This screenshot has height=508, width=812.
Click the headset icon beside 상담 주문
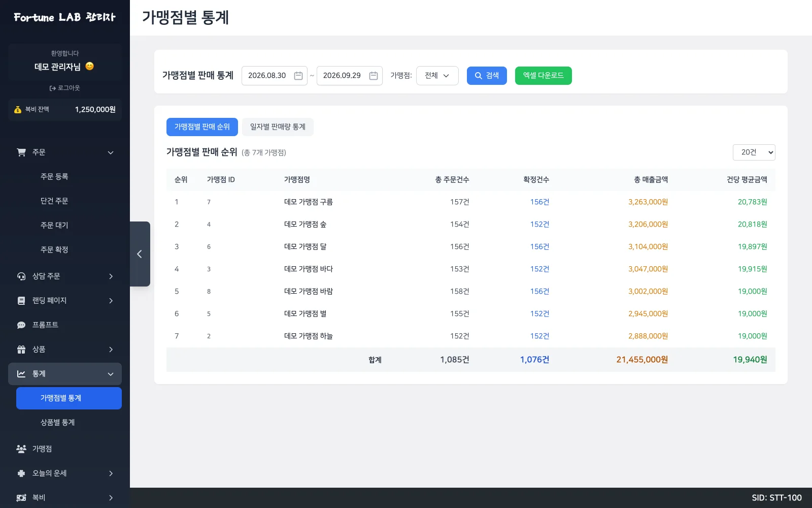tap(21, 276)
